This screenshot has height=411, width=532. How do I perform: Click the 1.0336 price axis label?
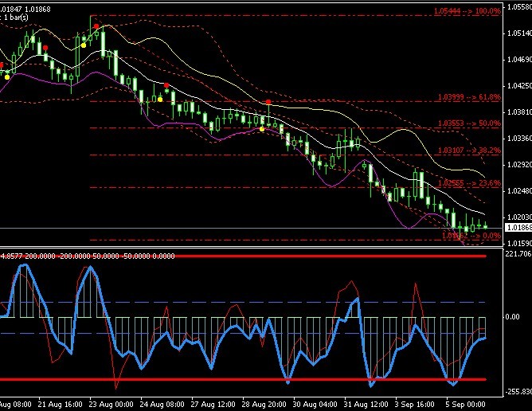point(519,139)
